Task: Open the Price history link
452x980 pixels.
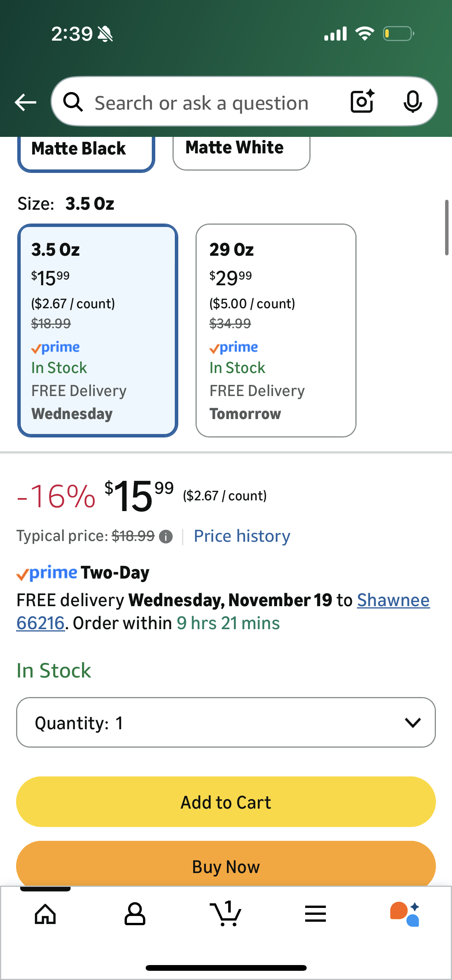Action: [x=242, y=536]
